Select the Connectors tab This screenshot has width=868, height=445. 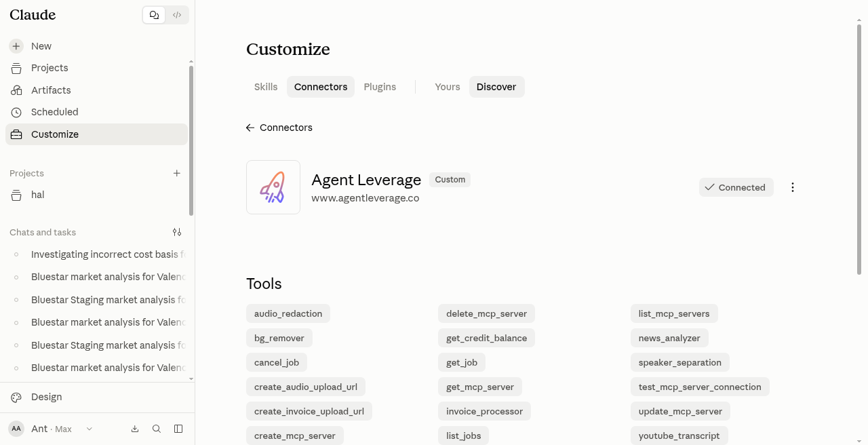click(x=321, y=87)
